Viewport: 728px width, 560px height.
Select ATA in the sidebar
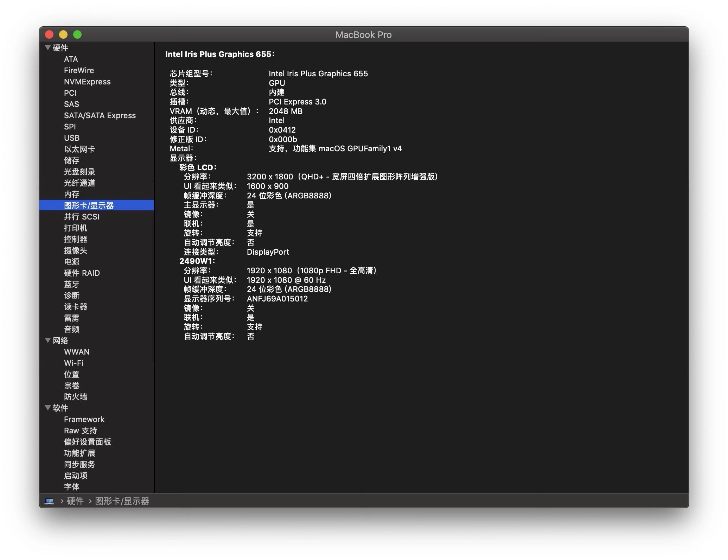[71, 59]
